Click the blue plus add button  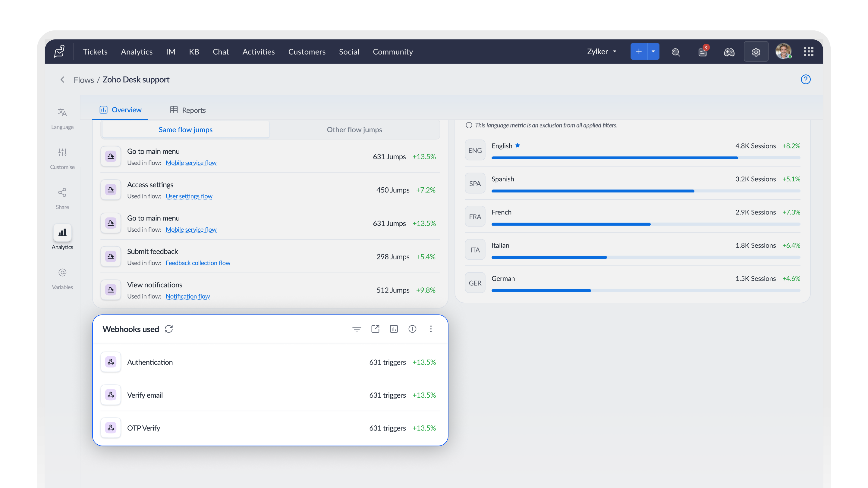click(639, 52)
